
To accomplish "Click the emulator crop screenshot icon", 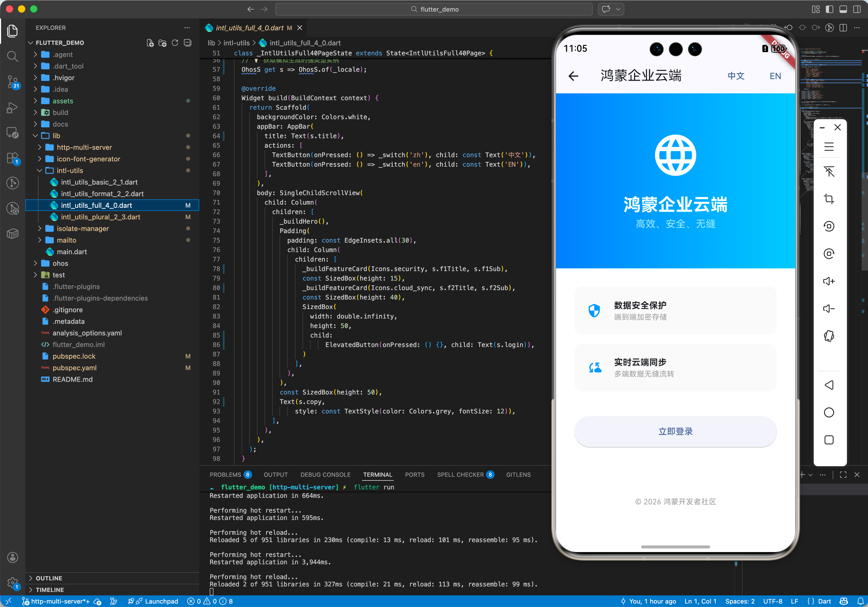I will 829,199.
